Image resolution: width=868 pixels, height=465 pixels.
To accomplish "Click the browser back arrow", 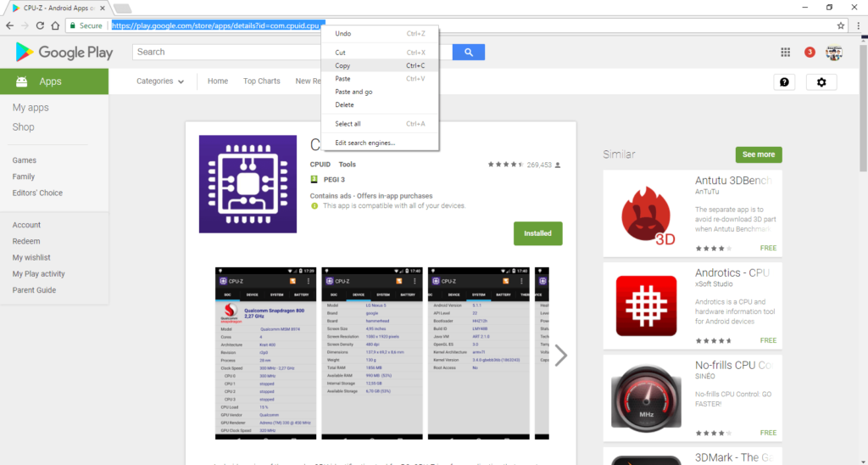I will 9,25.
